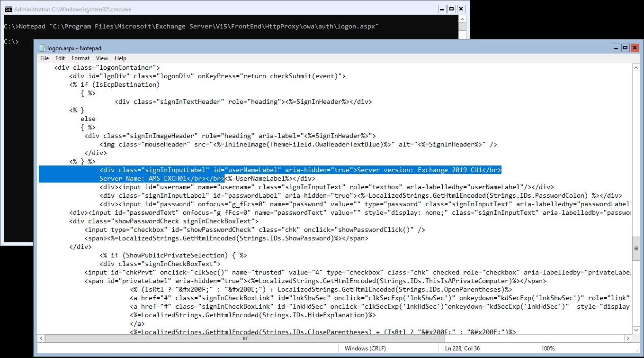This screenshot has height=358, width=644.
Task: Click the Notepad vertical scrollbar down arrow
Action: pyautogui.click(x=635, y=330)
